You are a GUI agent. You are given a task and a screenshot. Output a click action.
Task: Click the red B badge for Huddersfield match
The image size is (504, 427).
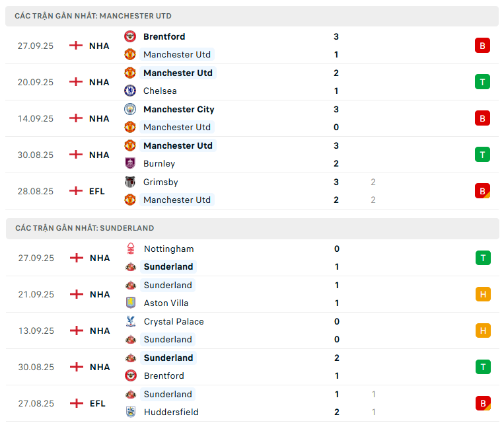pyautogui.click(x=483, y=403)
